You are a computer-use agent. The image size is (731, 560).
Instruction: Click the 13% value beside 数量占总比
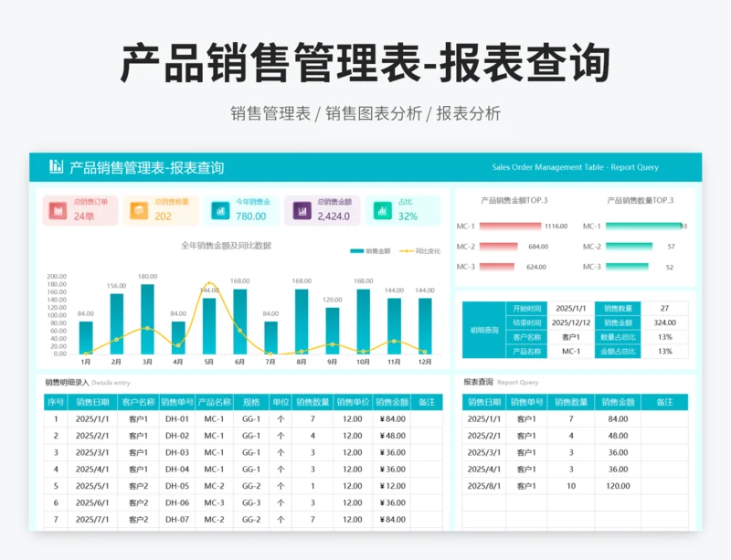tap(665, 337)
